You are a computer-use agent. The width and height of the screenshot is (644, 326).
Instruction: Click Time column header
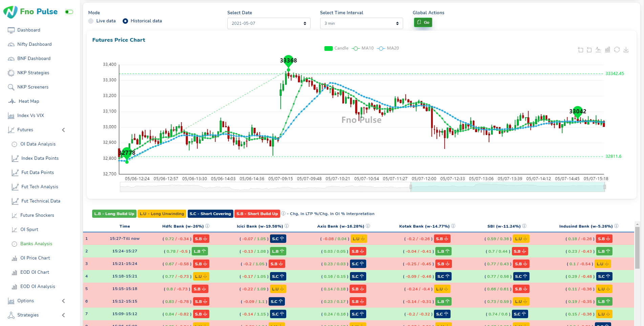[125, 226]
